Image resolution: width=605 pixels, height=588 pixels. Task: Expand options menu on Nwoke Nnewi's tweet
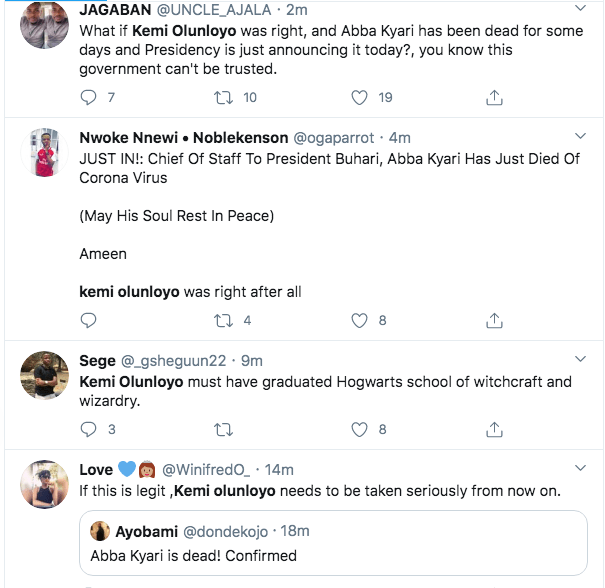pos(580,137)
